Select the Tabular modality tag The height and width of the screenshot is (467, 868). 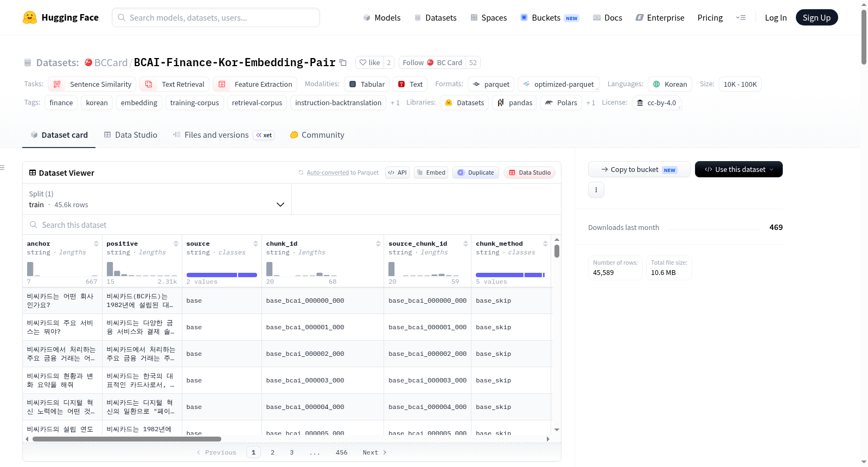coord(367,84)
